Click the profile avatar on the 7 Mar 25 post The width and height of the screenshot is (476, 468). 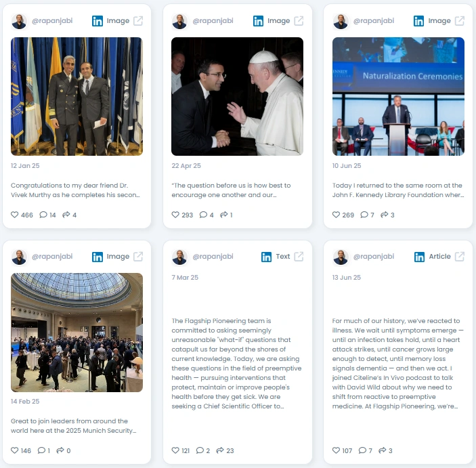point(179,257)
